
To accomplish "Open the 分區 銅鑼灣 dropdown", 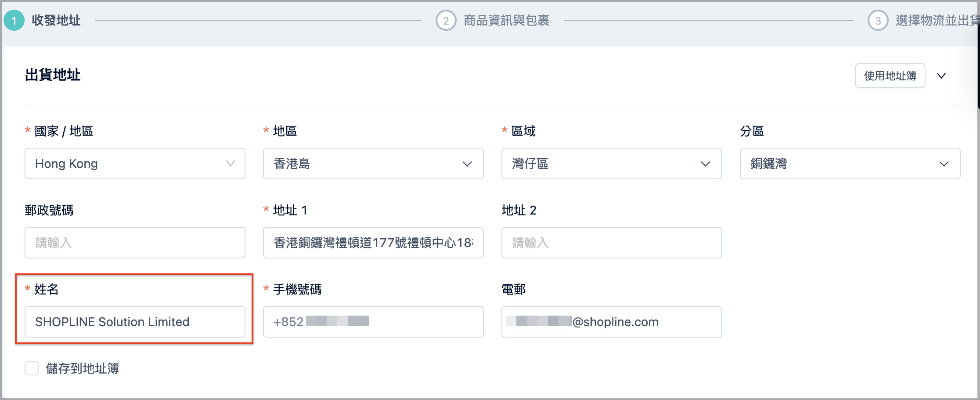I will click(x=850, y=164).
